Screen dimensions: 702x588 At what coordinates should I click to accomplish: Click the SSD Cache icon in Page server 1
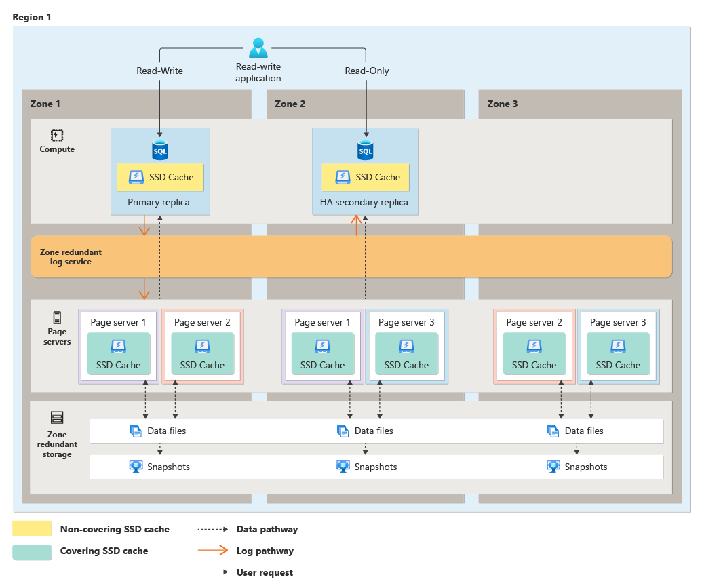pos(118,347)
